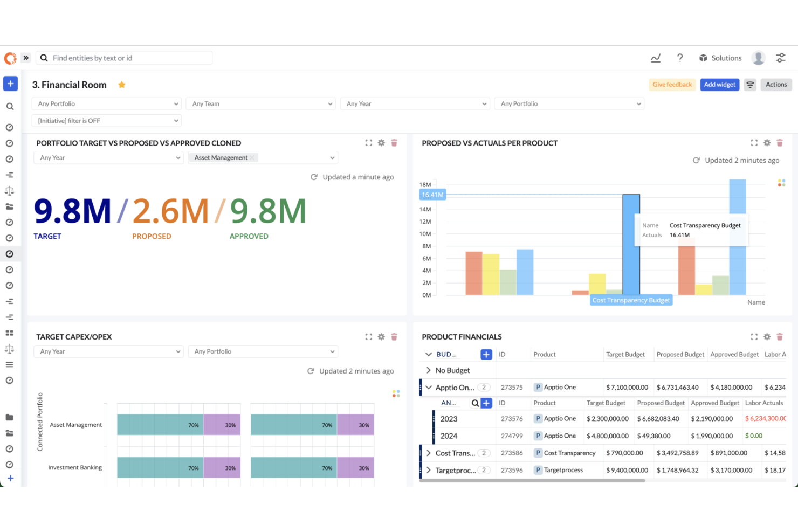Maximize the Product Financials widget
This screenshot has height=532, width=798.
point(754,337)
